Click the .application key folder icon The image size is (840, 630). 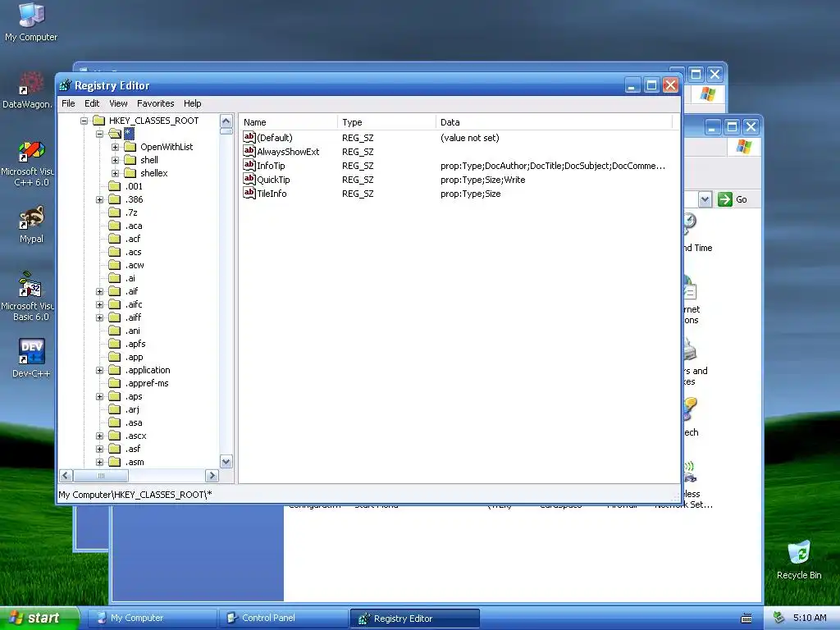click(115, 370)
